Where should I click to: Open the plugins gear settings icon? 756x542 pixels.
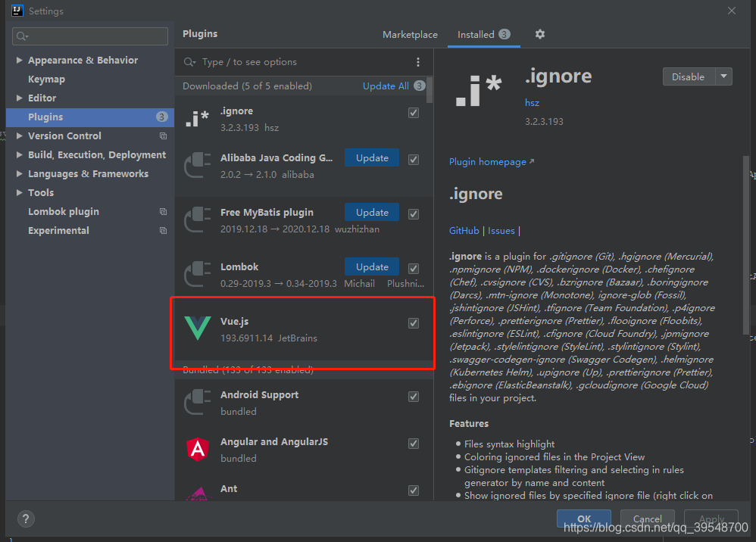540,34
